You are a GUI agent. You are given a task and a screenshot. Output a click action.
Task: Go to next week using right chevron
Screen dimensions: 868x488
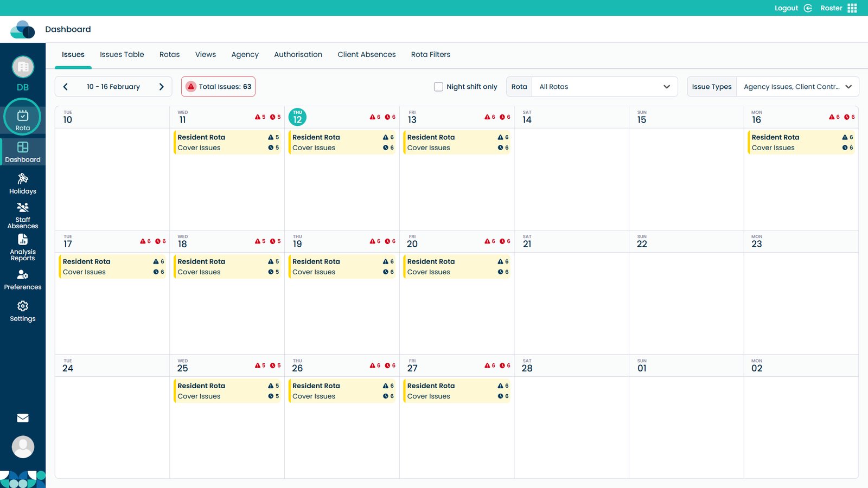point(161,87)
